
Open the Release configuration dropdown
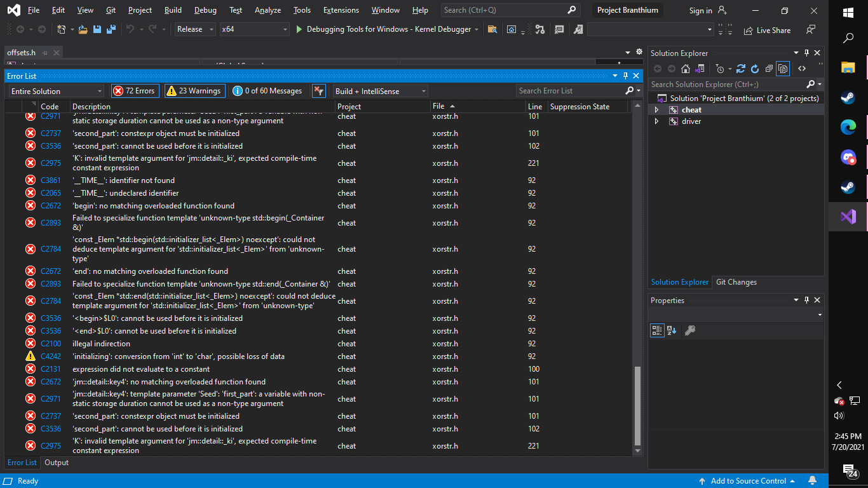pyautogui.click(x=196, y=29)
